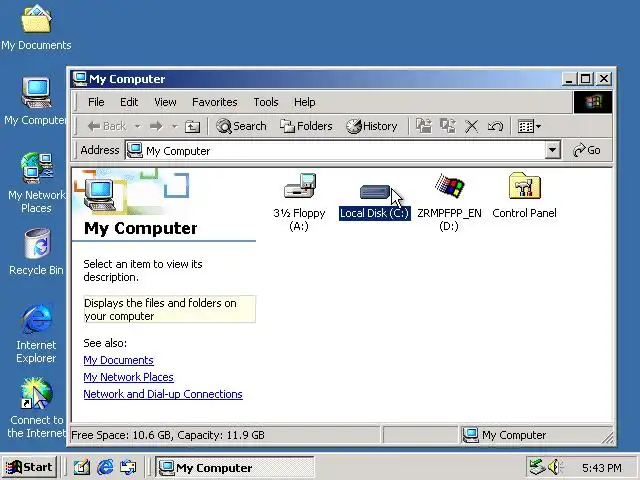
Task: Follow the My Network Places link
Action: tap(129, 377)
